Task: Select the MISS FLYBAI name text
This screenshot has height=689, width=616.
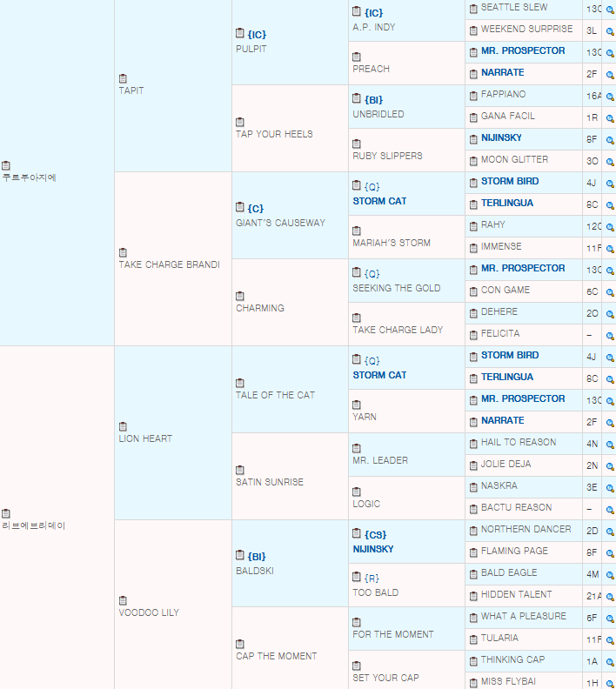Action: (x=508, y=681)
